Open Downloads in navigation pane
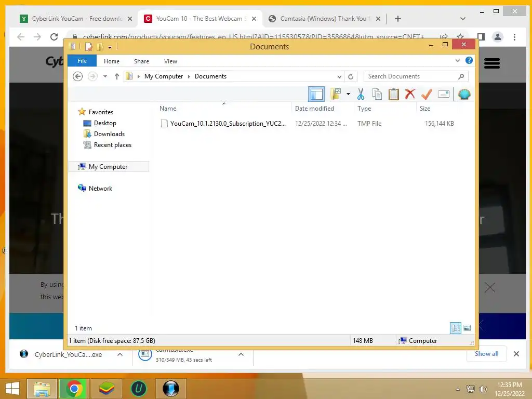 (x=109, y=134)
